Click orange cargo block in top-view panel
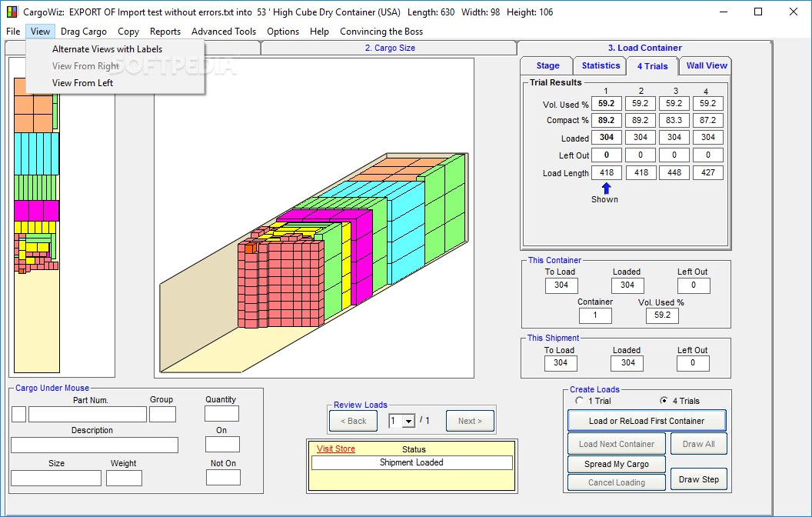 coord(34,105)
